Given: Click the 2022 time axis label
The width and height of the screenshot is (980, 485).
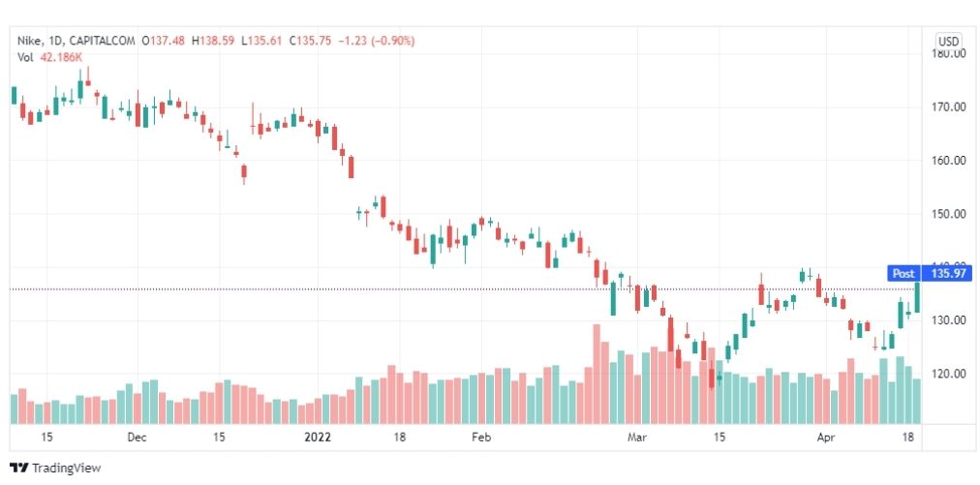Looking at the screenshot, I should pyautogui.click(x=317, y=437).
